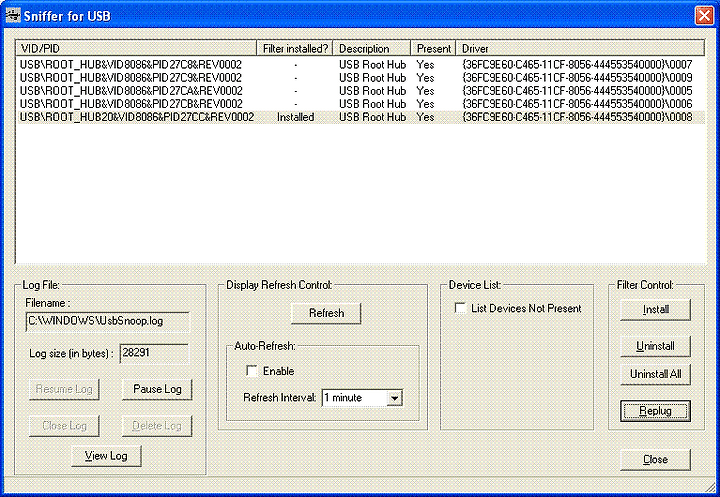Screen dimensions: 720x497
Task: Enable the Auto-Refresh checkbox
Action: pos(252,371)
